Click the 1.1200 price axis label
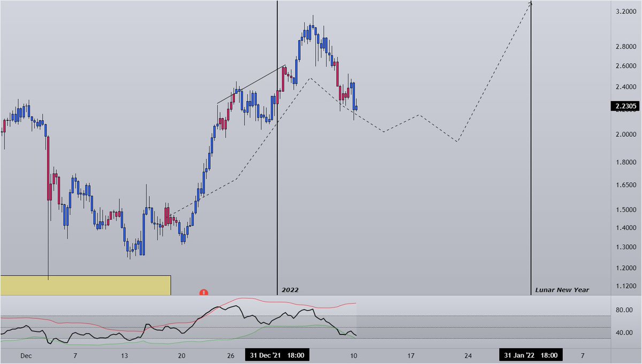This screenshot has width=642, height=364. click(625, 286)
